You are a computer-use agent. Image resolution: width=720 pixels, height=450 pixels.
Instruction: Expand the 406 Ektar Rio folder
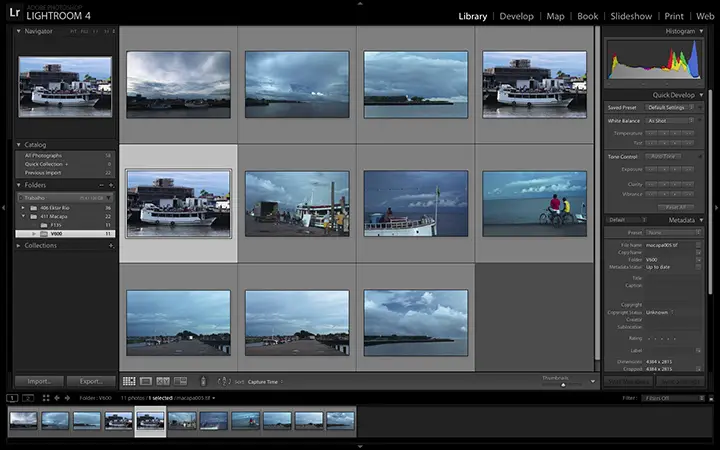[x=23, y=208]
